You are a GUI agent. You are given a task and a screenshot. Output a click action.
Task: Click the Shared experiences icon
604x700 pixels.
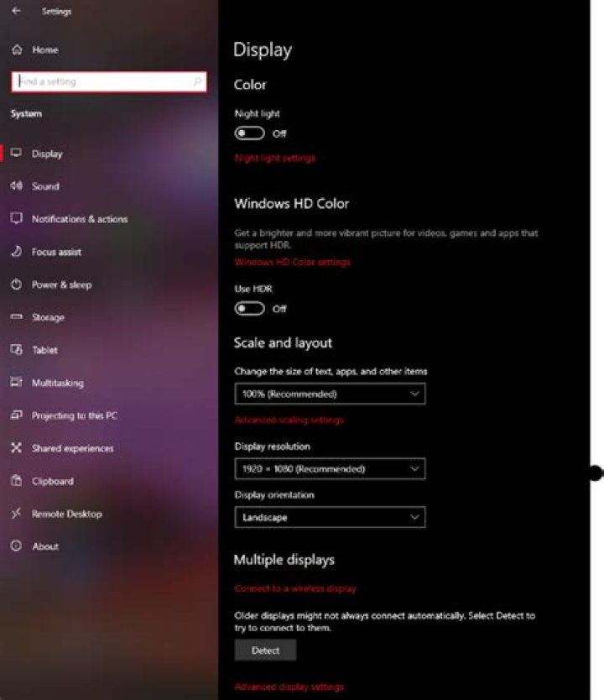click(17, 447)
